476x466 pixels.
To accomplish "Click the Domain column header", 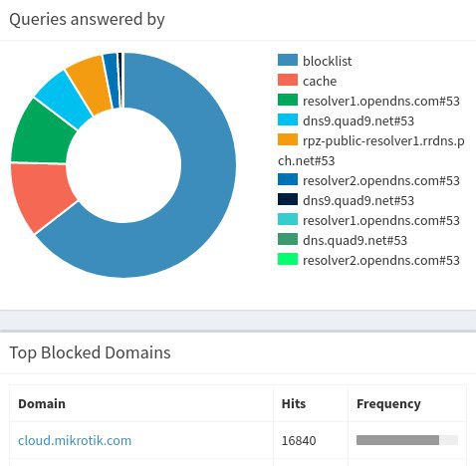I will pyautogui.click(x=42, y=404).
